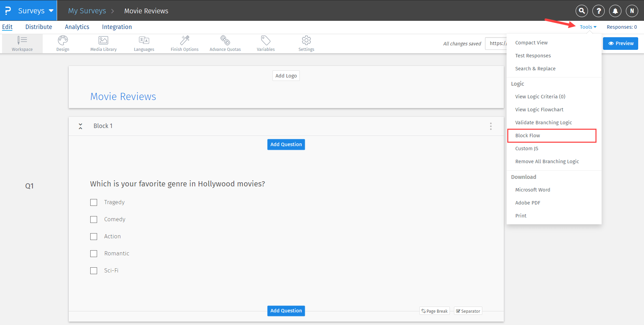Open Advance Quotas
Screen dimensions: 644x325
tap(225, 43)
